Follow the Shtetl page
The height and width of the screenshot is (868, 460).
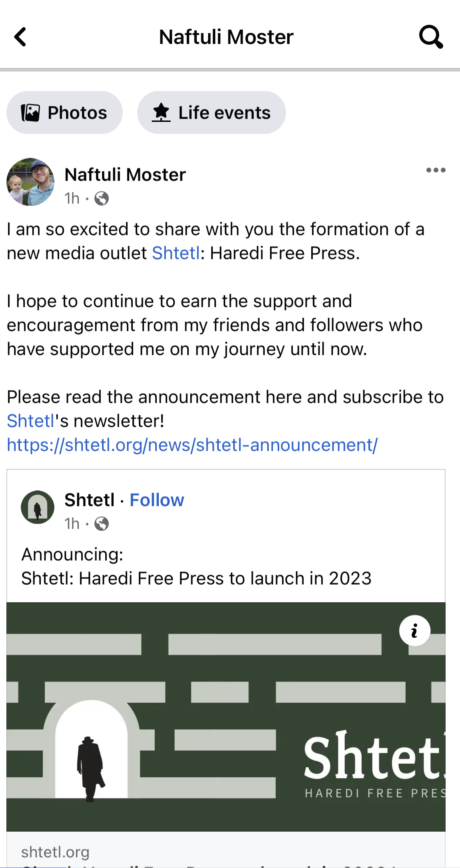tap(157, 500)
